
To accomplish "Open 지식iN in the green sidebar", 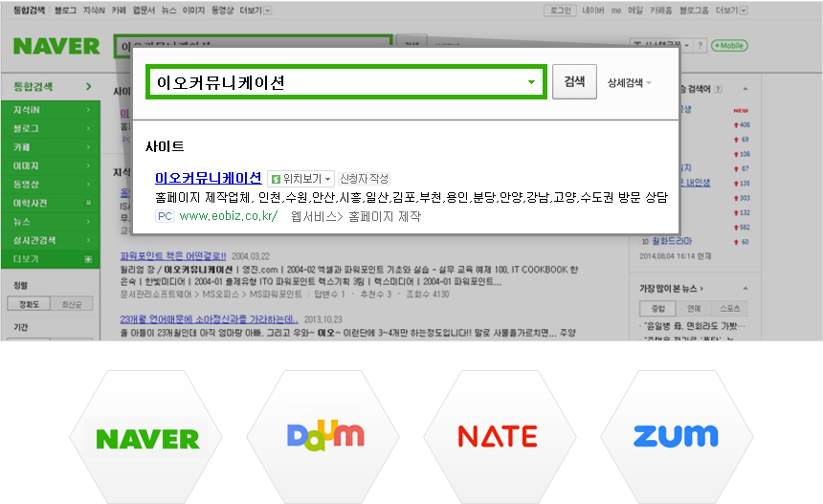I will coord(51,110).
